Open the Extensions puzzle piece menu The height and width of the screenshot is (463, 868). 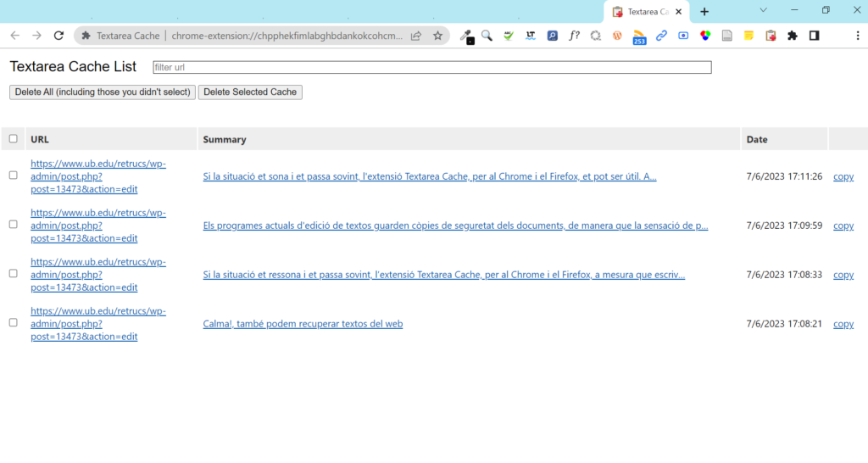coord(793,36)
